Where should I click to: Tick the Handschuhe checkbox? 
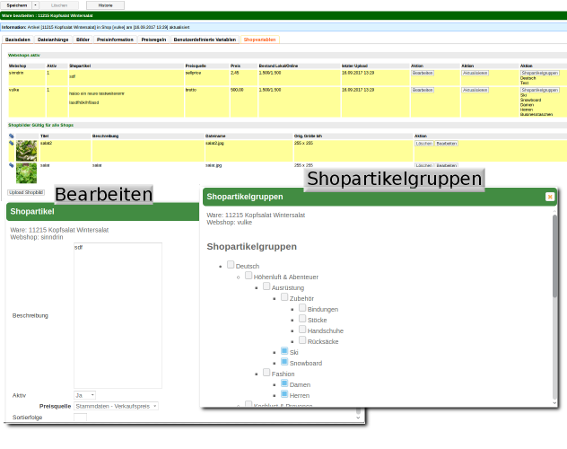pos(302,329)
